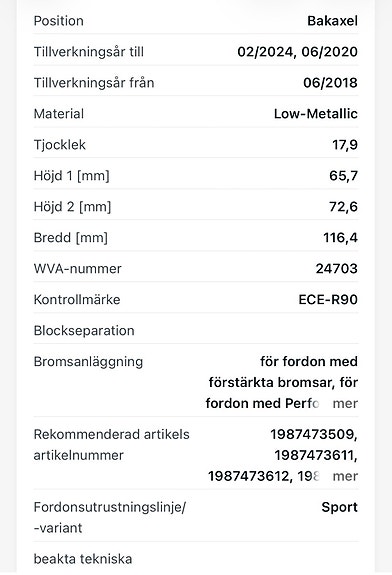Click the Höjd 1 [mm] row
This screenshot has height=575, width=392.
pyautogui.click(x=196, y=176)
